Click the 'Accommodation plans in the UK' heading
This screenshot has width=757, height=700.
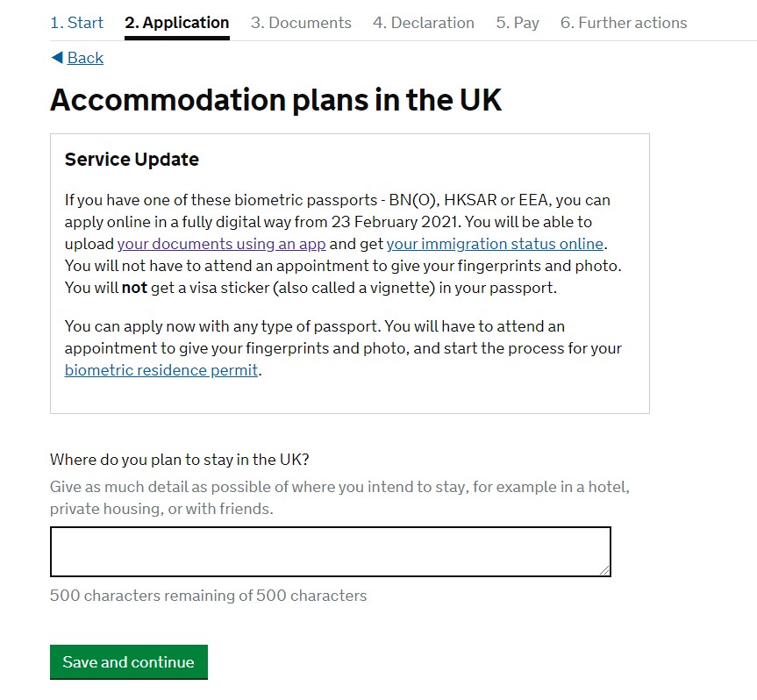(275, 100)
